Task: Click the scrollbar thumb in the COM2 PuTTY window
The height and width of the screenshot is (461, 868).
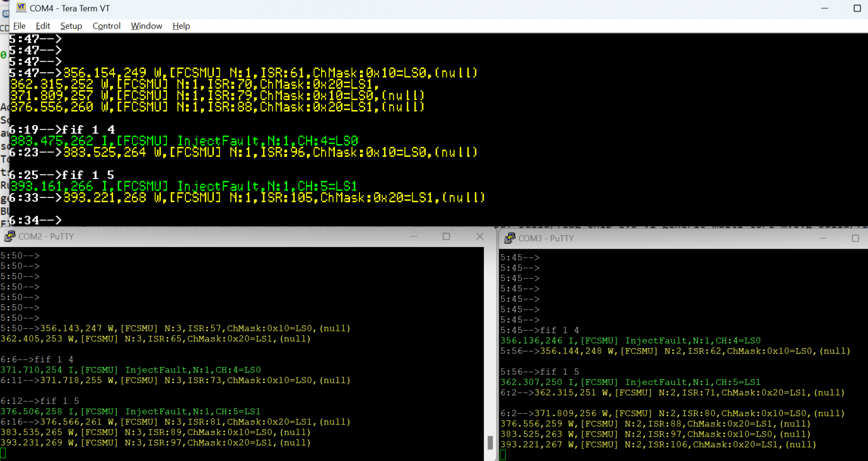Action: (x=490, y=443)
